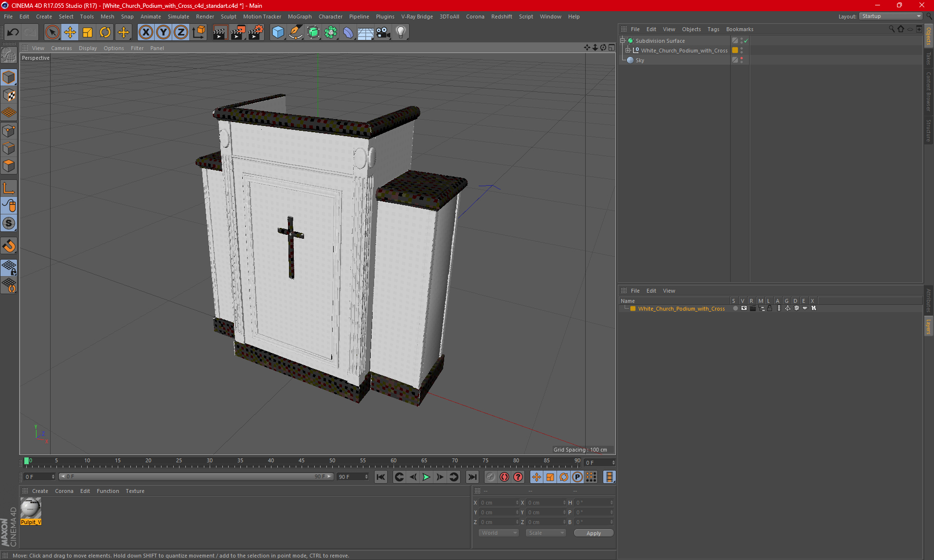Switch to Model mode

9,77
